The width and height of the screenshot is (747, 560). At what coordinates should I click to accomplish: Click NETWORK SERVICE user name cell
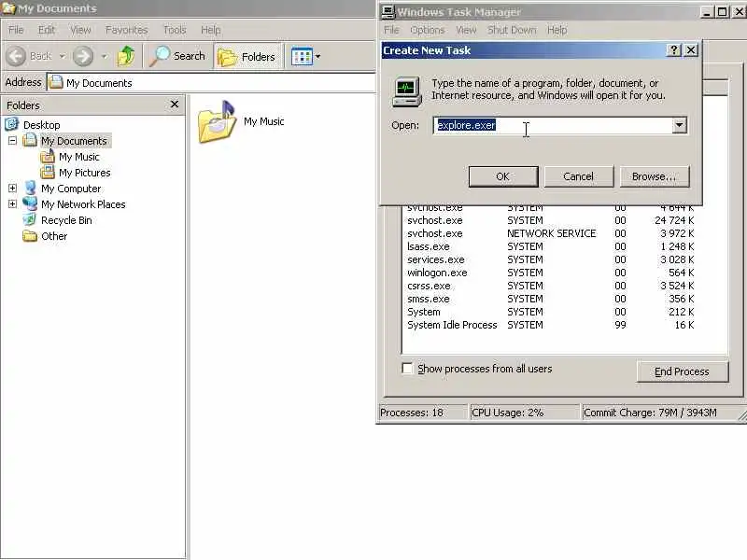[551, 233]
